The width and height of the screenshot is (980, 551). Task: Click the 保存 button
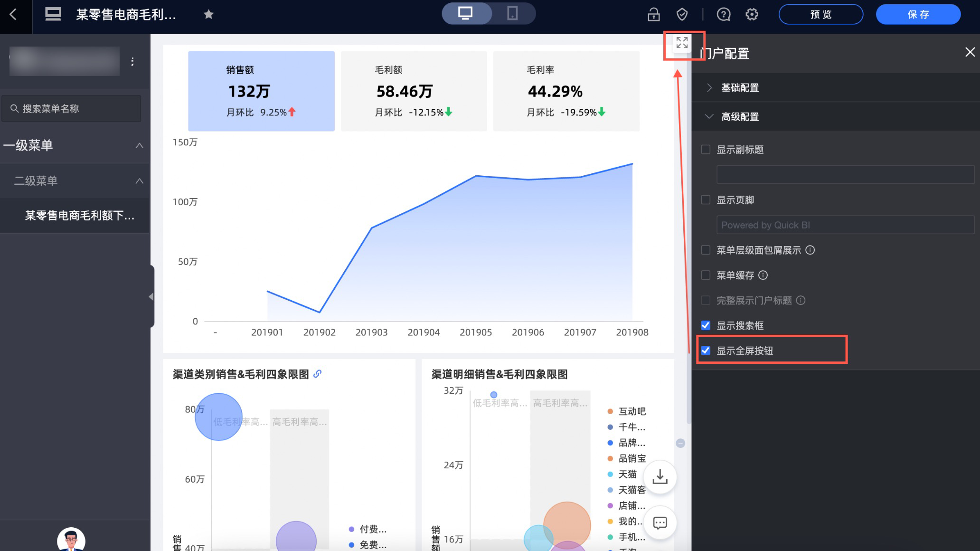pyautogui.click(x=918, y=14)
